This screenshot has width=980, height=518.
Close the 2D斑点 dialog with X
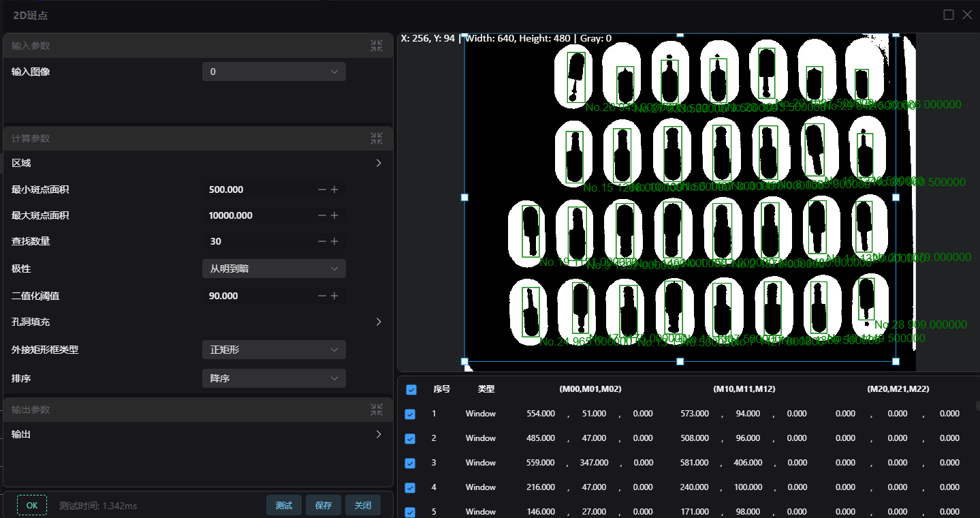tap(967, 14)
